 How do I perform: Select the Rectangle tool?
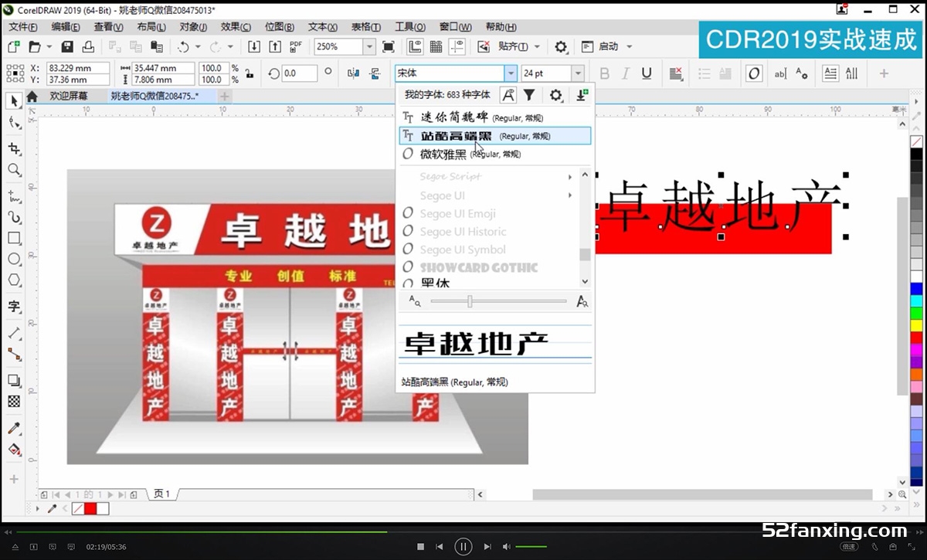pos(14,238)
